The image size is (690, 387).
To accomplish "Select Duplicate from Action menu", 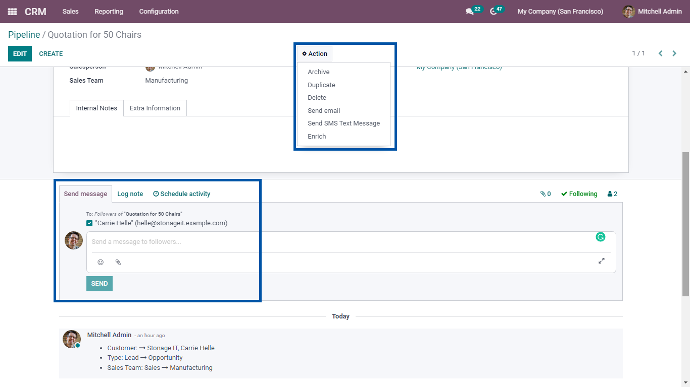I will point(321,85).
